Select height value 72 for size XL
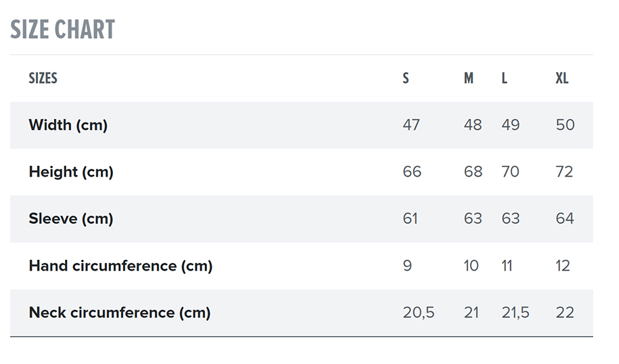Screen dimensions: 619x364 pyautogui.click(x=564, y=172)
